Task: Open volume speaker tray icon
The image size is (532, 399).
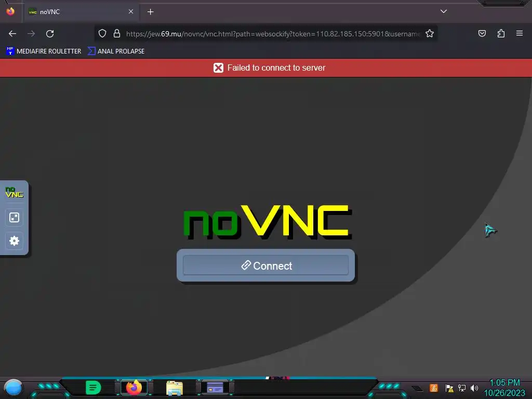Action: 474,388
